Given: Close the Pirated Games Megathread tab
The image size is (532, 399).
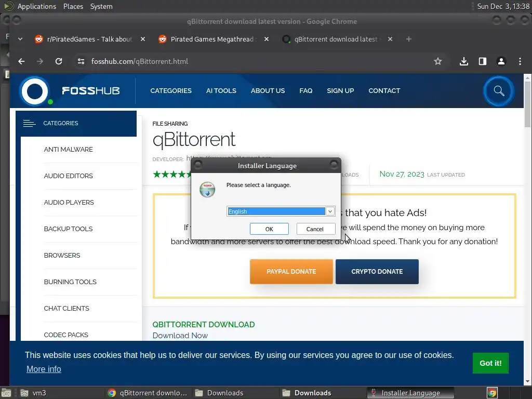Looking at the screenshot, I should click(267, 39).
